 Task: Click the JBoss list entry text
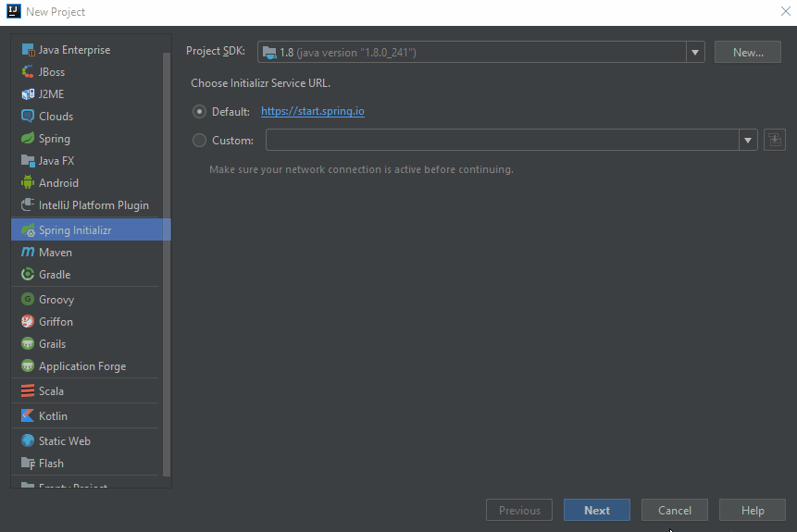tap(52, 72)
